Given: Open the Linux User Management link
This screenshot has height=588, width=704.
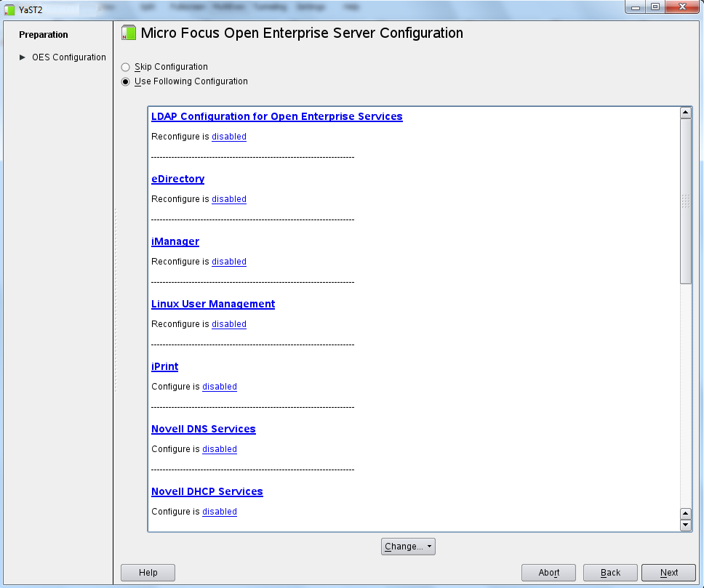Looking at the screenshot, I should pyautogui.click(x=213, y=304).
